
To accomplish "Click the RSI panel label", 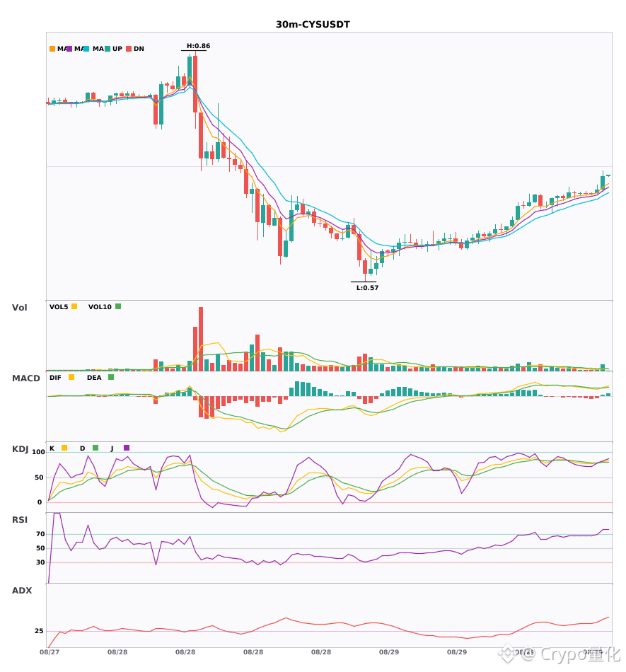I will tap(20, 520).
